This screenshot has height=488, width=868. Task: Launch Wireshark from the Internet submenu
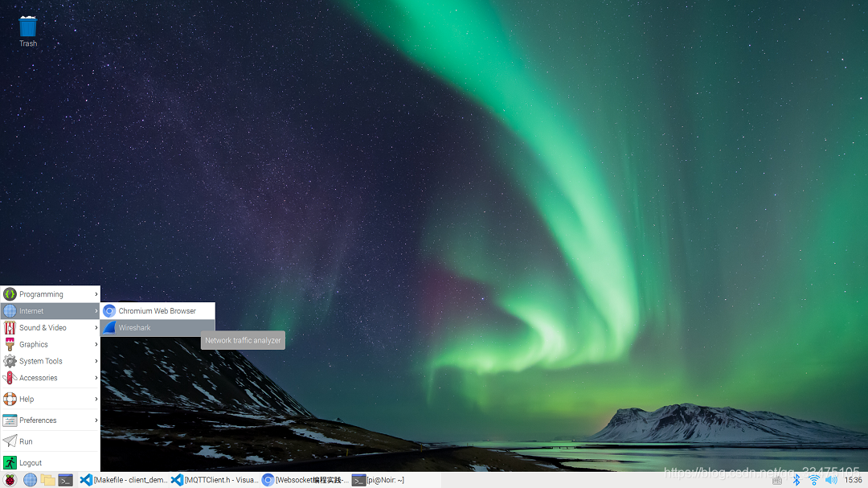tap(158, 327)
